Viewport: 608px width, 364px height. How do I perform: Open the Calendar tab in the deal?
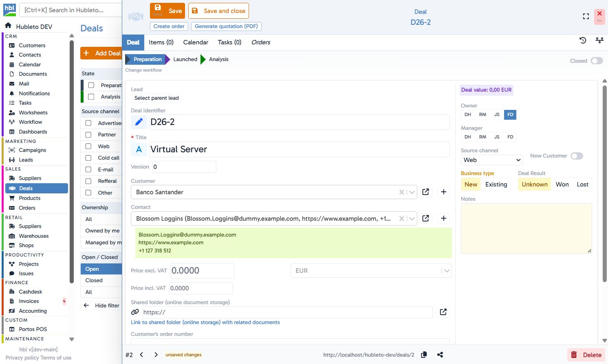click(x=196, y=42)
